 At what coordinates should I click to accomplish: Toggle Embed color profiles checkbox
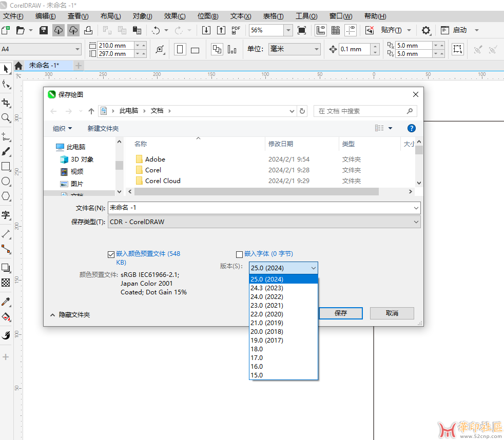111,255
